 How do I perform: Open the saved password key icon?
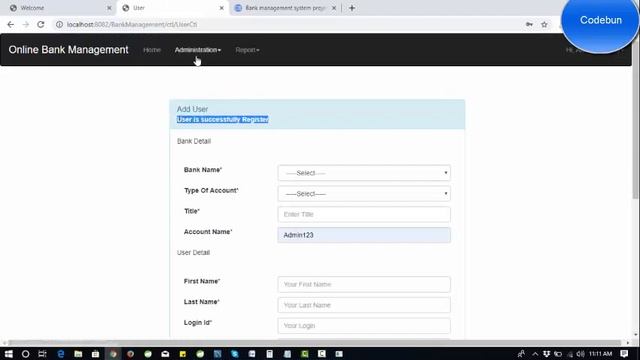pos(529,24)
